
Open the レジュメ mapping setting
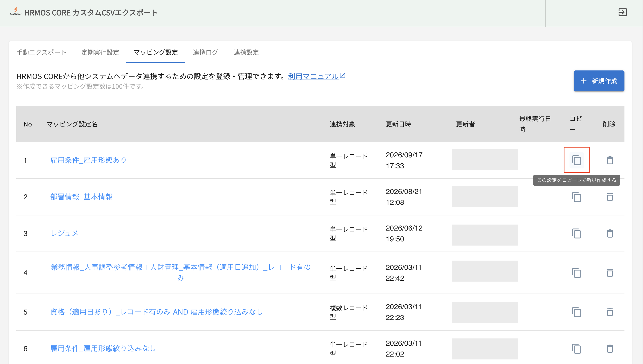[x=64, y=233]
